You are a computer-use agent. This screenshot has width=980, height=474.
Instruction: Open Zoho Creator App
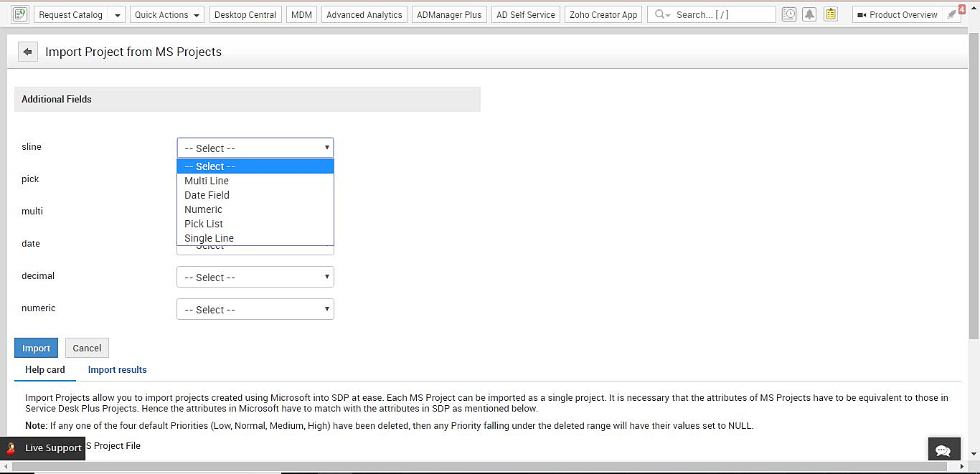pyautogui.click(x=603, y=14)
